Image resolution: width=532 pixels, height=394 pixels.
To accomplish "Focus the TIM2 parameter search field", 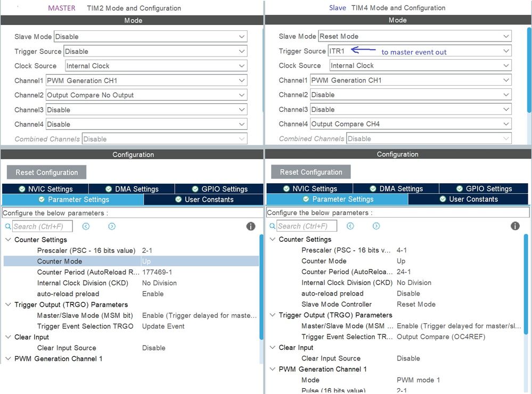I will click(x=43, y=226).
